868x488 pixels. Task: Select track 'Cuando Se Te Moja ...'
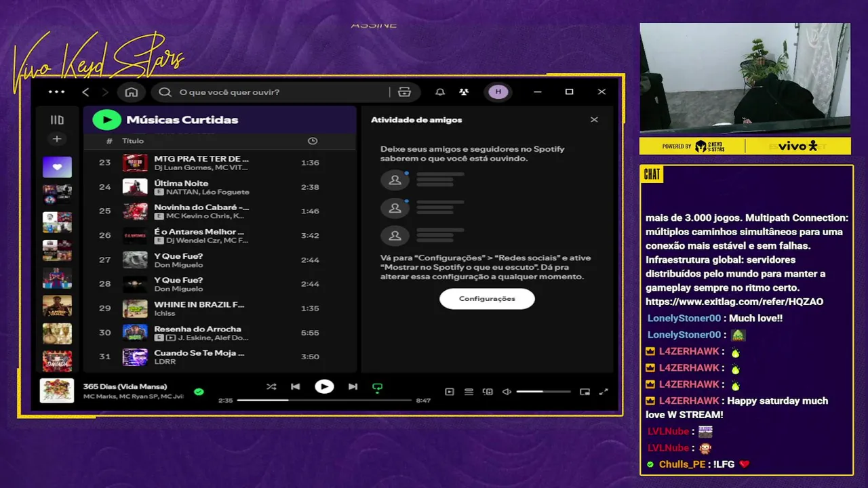point(220,357)
